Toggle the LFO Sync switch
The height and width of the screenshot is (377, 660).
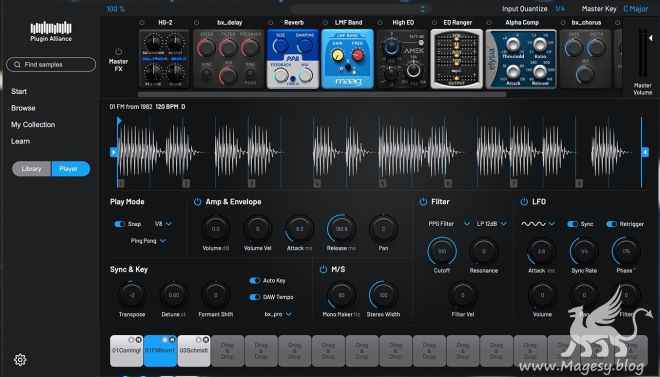[572, 224]
